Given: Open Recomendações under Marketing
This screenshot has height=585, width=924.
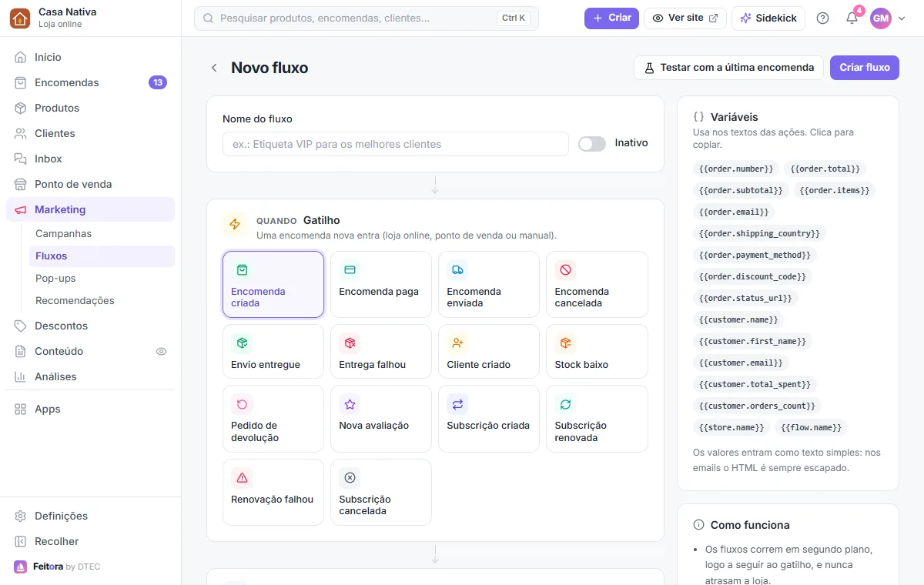Looking at the screenshot, I should click(102, 300).
